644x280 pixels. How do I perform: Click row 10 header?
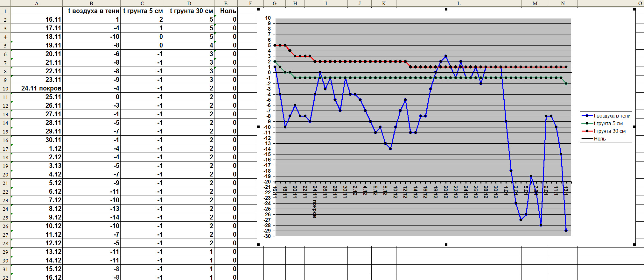[x=5, y=89]
